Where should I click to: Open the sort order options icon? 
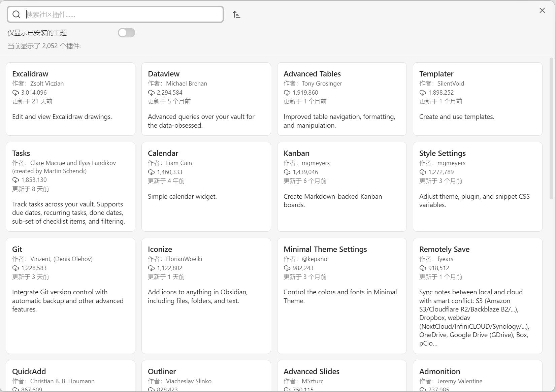236,14
